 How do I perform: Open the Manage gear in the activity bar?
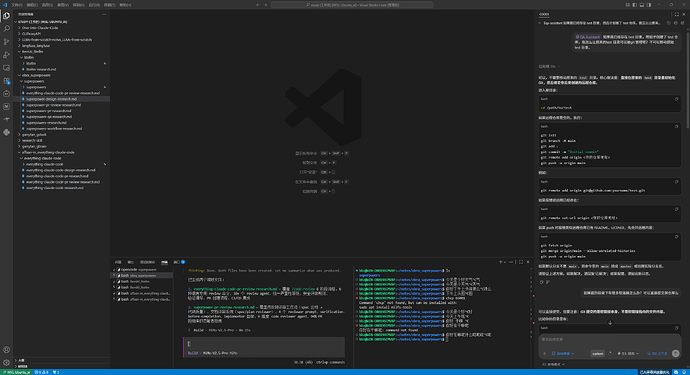coord(6,363)
